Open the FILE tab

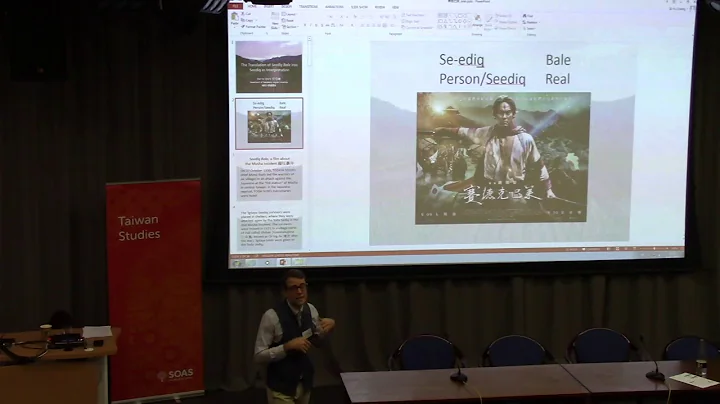[x=236, y=6]
